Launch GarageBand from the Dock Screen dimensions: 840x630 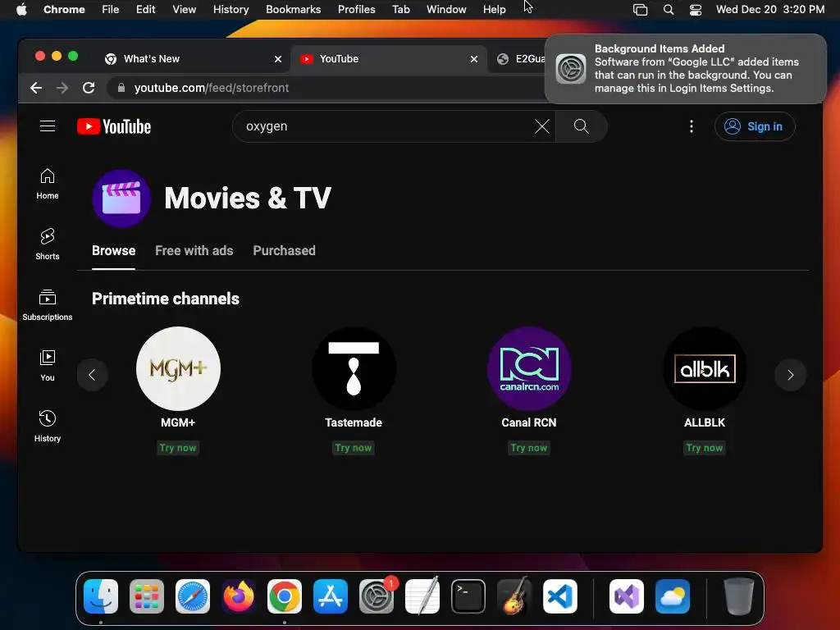pyautogui.click(x=514, y=596)
